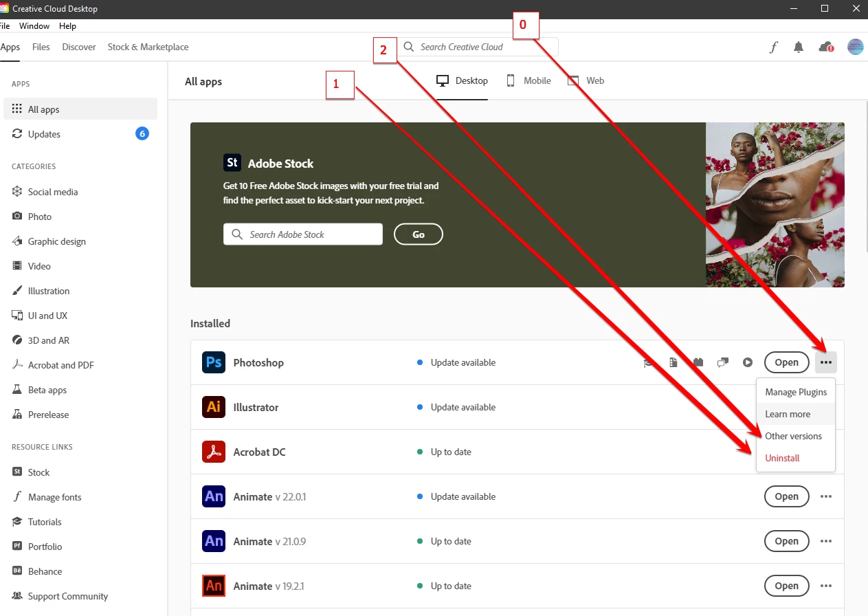Open the Adobe Fonts icon in header
The width and height of the screenshot is (868, 616).
coord(773,47)
